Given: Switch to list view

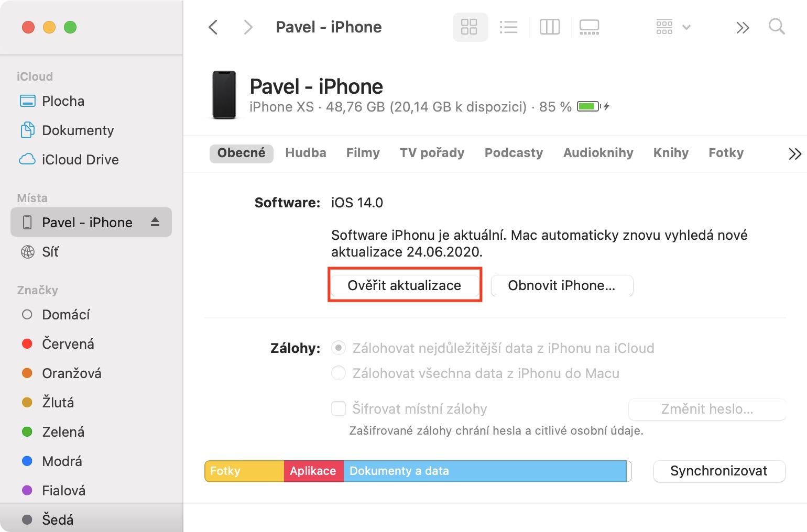Looking at the screenshot, I should pos(508,27).
